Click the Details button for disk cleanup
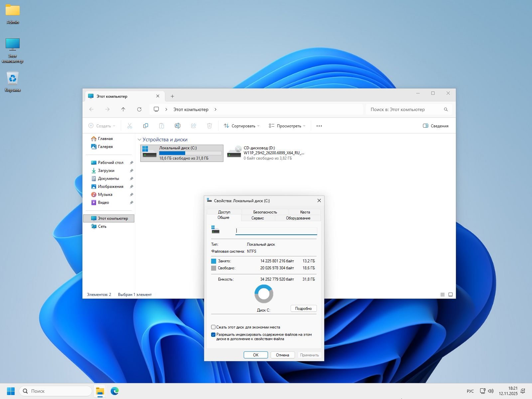Image resolution: width=532 pixels, height=399 pixels. coord(303,309)
